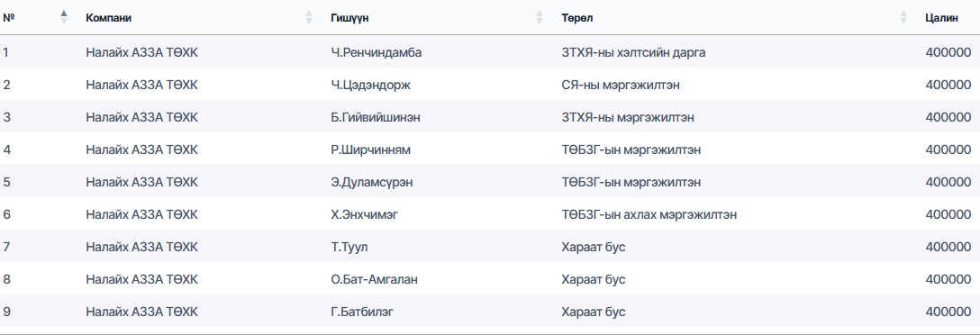Screen dimensions: 980x335
Task: Sort table by № column arrow icon
Action: [64, 17]
